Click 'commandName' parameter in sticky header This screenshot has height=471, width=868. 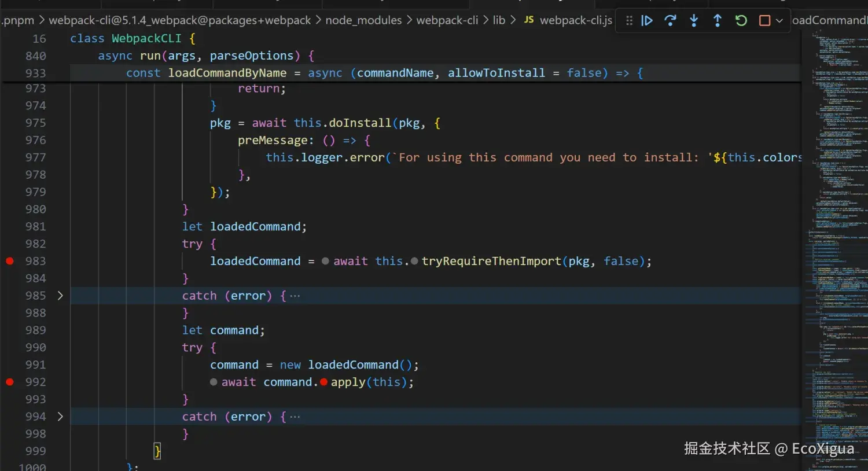coord(395,73)
